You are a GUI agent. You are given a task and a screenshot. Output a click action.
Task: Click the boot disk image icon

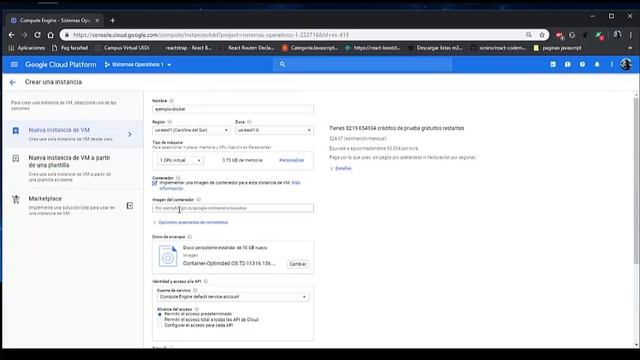coord(168,256)
